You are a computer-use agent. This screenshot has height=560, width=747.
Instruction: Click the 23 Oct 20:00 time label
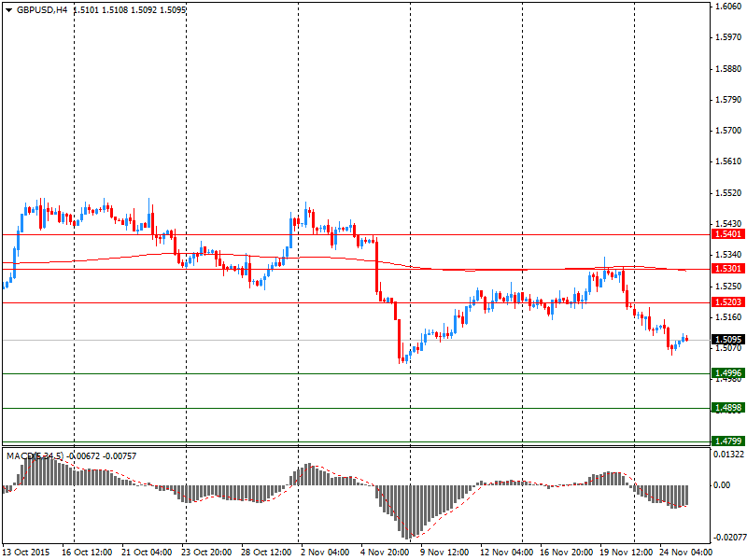(x=206, y=553)
